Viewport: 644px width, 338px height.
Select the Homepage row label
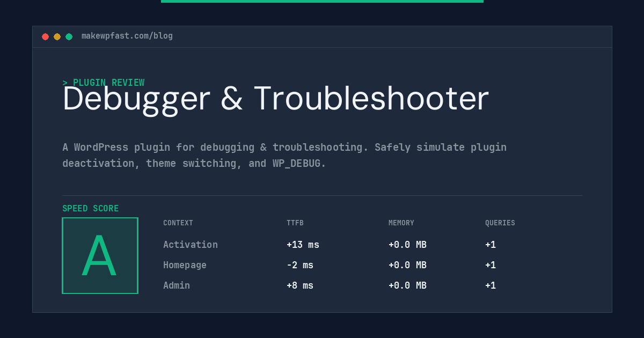(185, 265)
